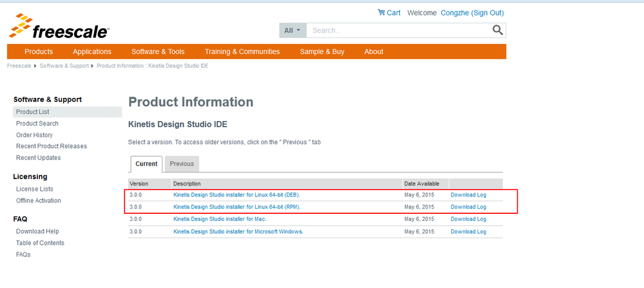Click the search magnifier icon
Screen dimensions: 644x288
coord(498,30)
